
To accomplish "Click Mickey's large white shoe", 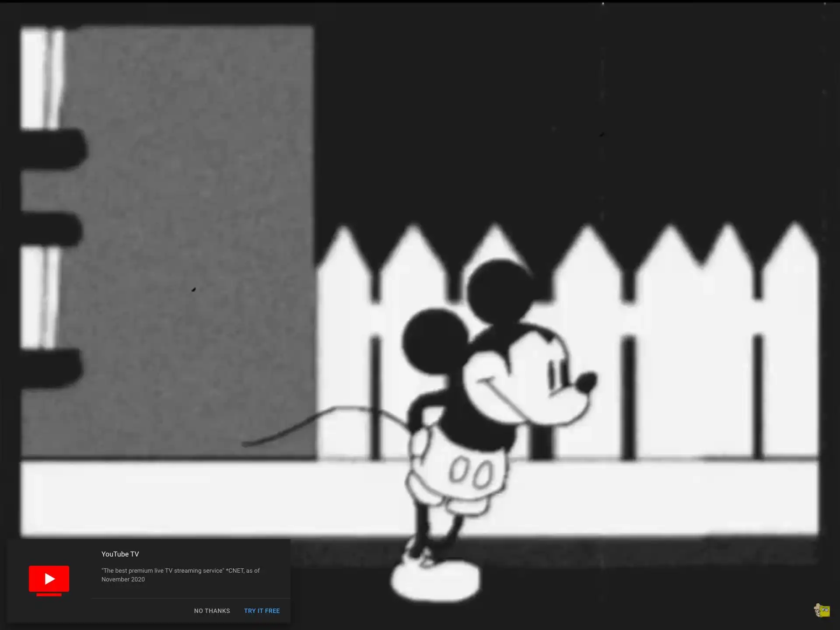I will coord(435,581).
